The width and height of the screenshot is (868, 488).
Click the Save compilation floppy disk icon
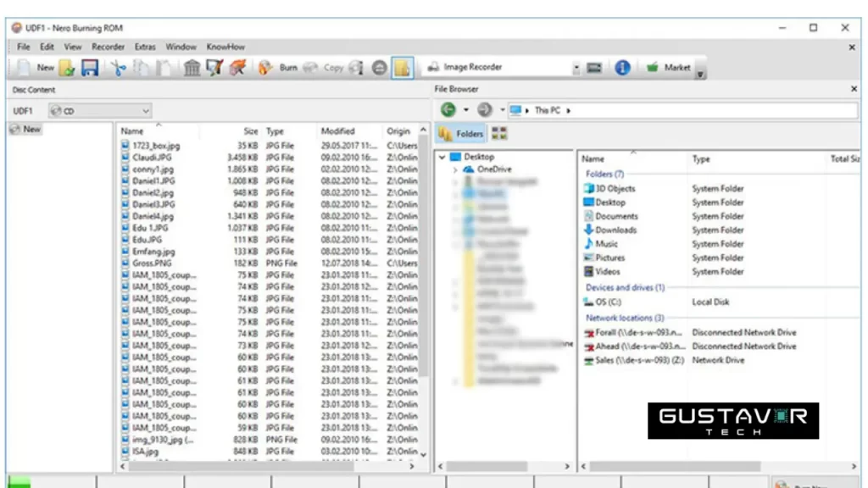click(90, 68)
